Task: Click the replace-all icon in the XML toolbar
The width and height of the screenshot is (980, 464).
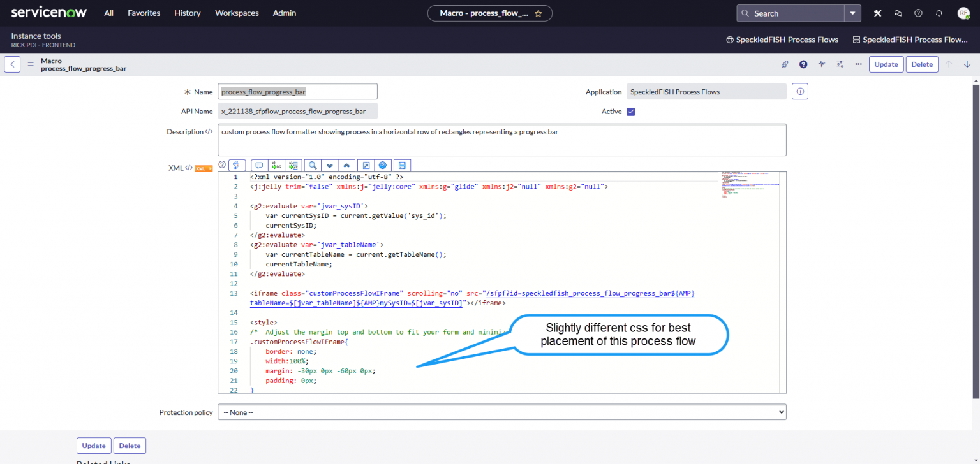Action: pyautogui.click(x=293, y=165)
